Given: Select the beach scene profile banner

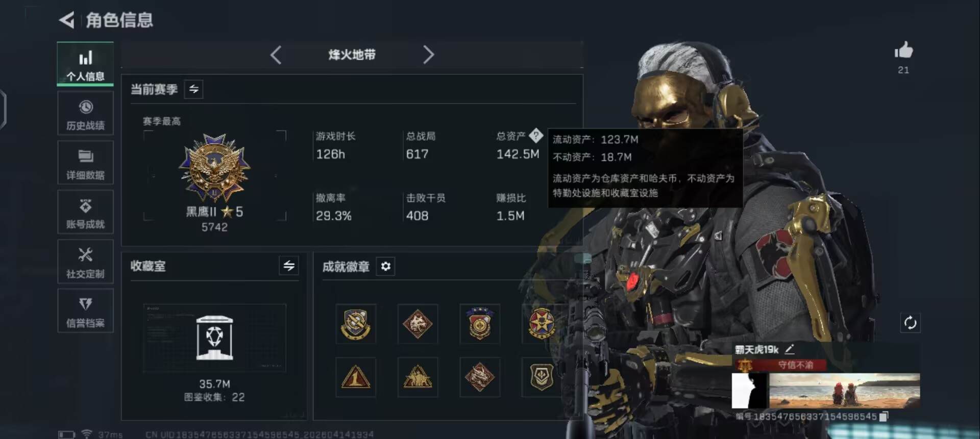Looking at the screenshot, I should [x=844, y=391].
